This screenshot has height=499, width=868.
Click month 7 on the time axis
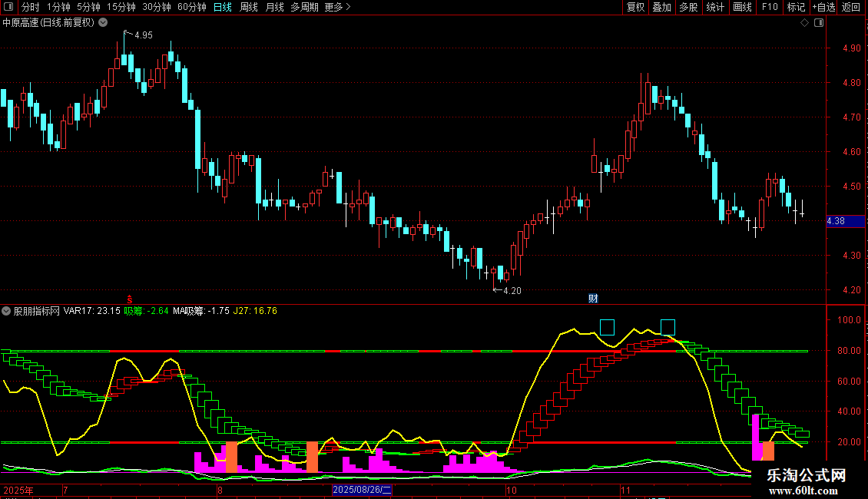tap(65, 490)
